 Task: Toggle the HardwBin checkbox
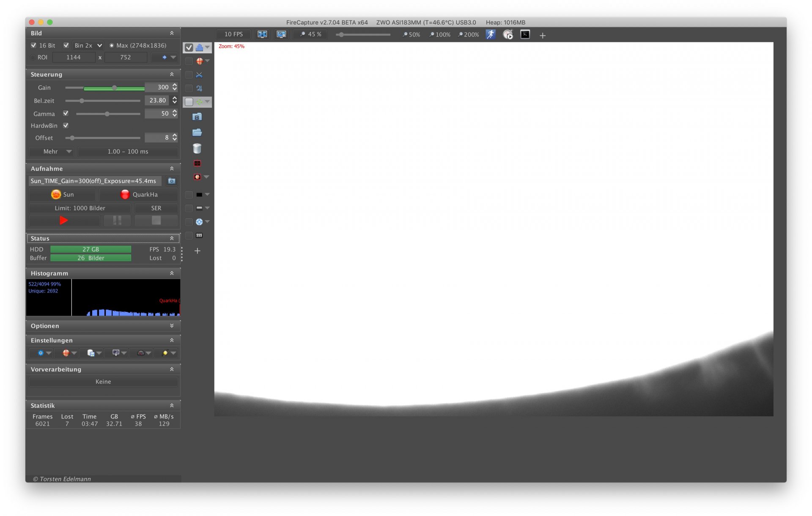click(x=66, y=126)
